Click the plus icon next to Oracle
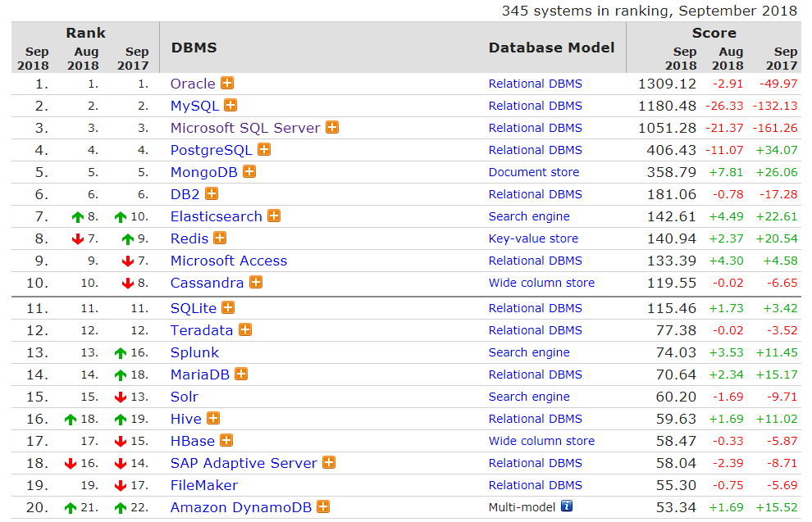Viewport: 812px width, 522px height. click(227, 84)
